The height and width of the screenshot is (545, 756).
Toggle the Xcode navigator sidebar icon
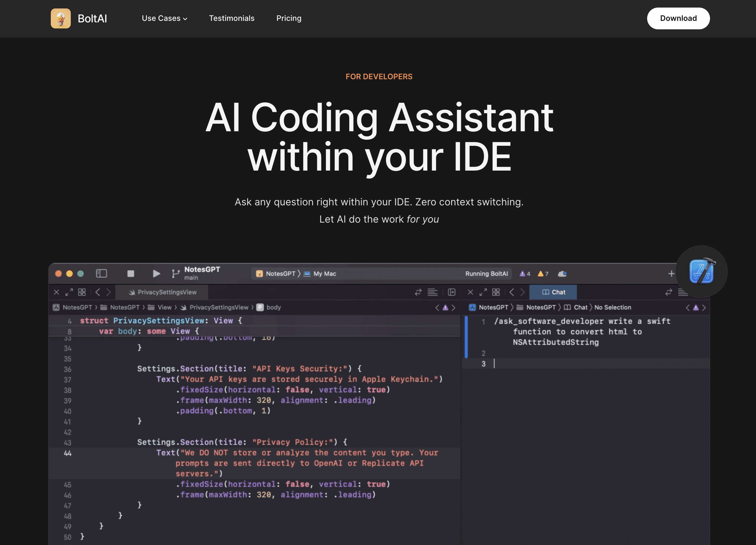(101, 274)
